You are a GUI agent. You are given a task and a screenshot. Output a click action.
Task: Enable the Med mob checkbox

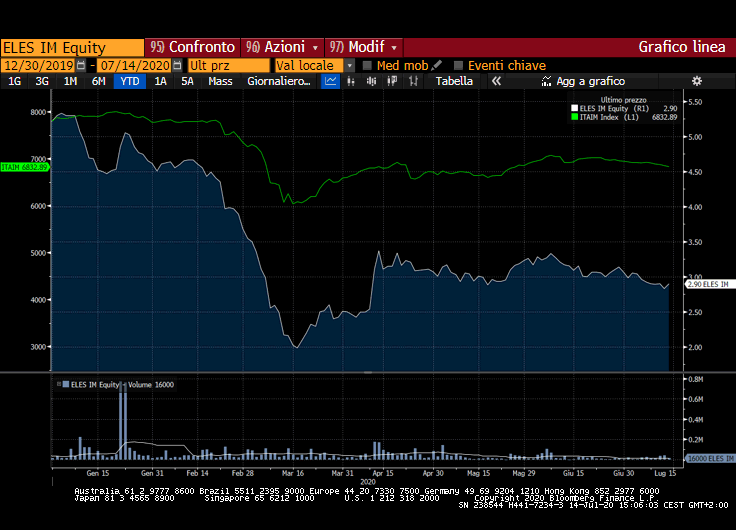click(367, 65)
